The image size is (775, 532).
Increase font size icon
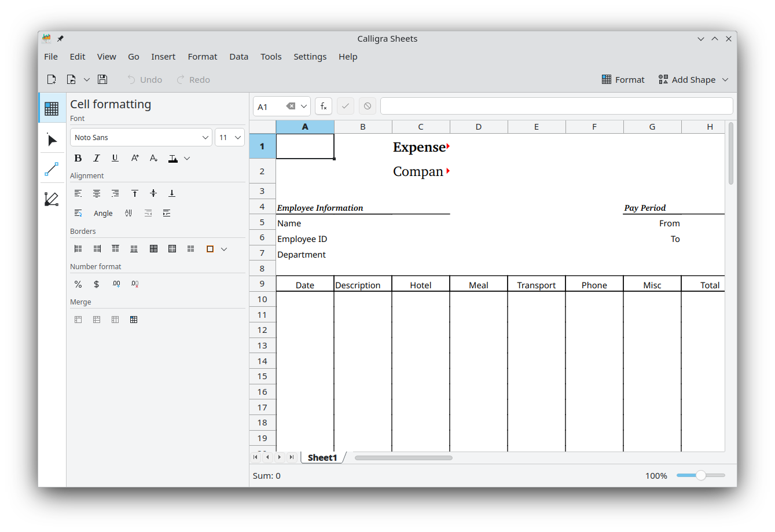click(x=135, y=158)
